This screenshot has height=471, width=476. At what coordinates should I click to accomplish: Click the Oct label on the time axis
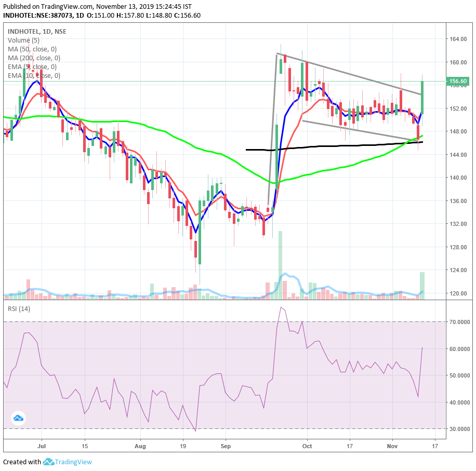(x=307, y=446)
